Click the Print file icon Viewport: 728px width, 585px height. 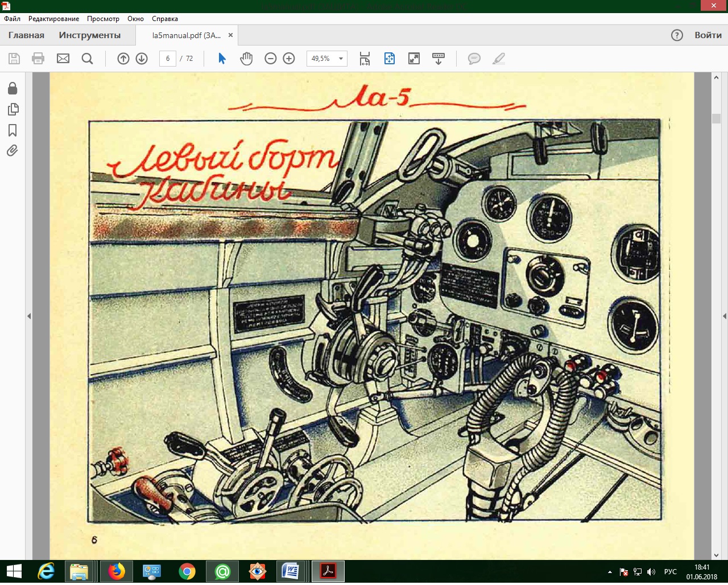point(38,59)
